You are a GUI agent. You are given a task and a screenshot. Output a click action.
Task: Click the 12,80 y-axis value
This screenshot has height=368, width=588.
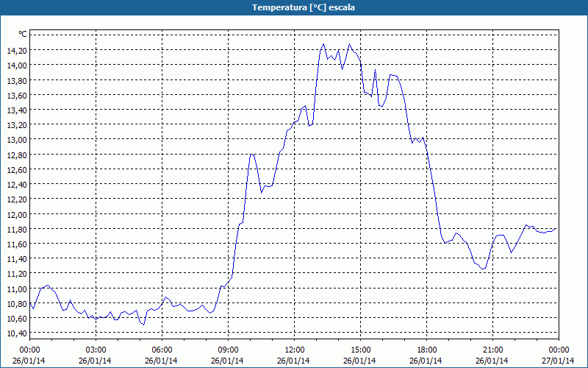tap(16, 155)
